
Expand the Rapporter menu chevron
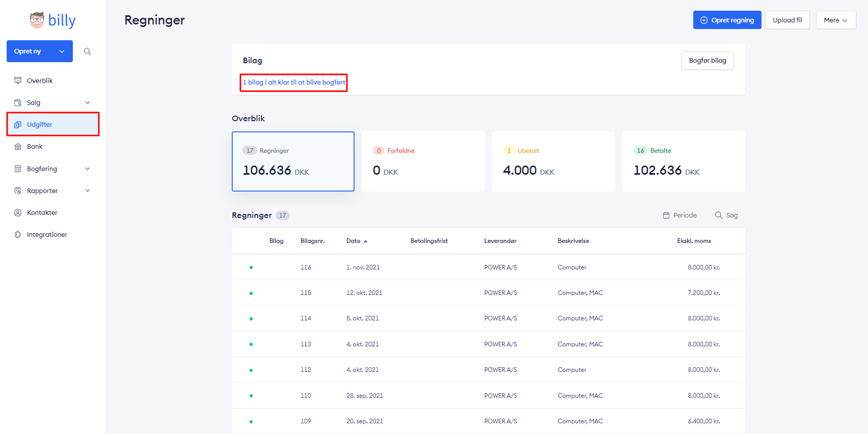pos(88,191)
